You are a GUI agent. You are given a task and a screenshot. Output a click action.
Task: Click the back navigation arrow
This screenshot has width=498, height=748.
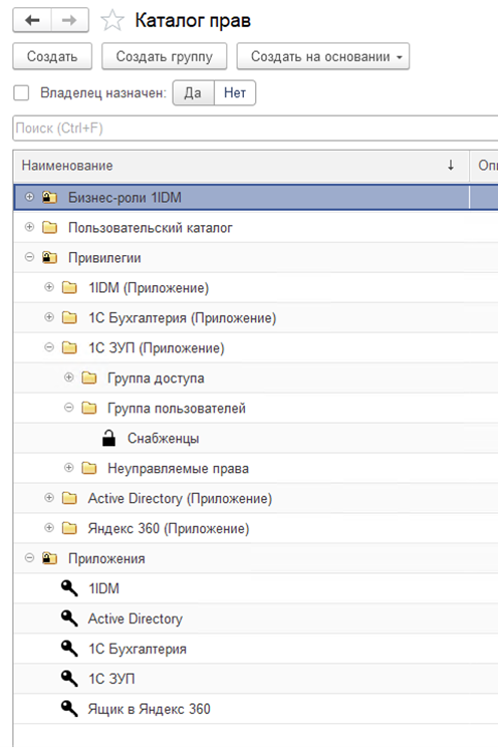pyautogui.click(x=32, y=20)
